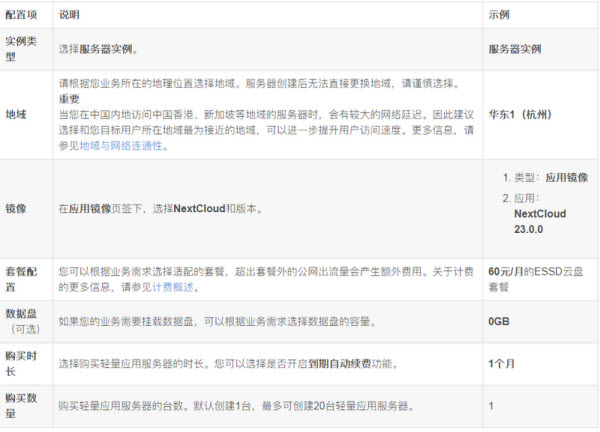This screenshot has height=432, width=600.
Task: Click the example text NextCloud 23.0.0
Action: [540, 222]
